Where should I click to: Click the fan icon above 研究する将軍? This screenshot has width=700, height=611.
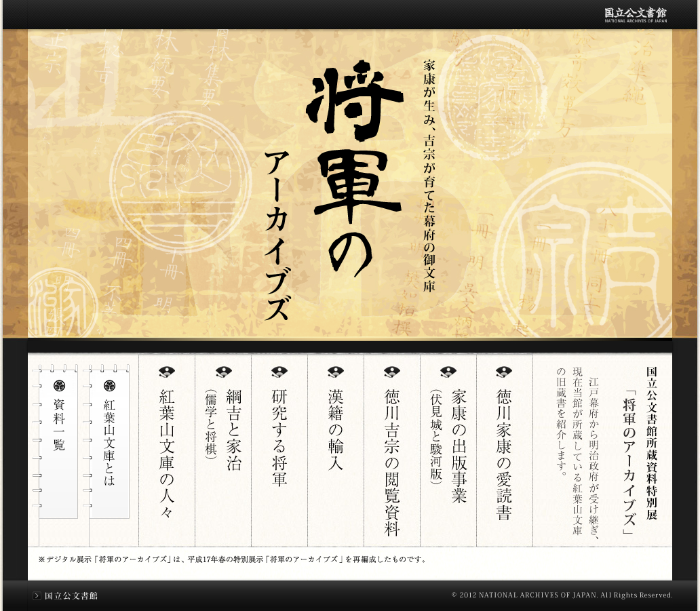click(279, 372)
